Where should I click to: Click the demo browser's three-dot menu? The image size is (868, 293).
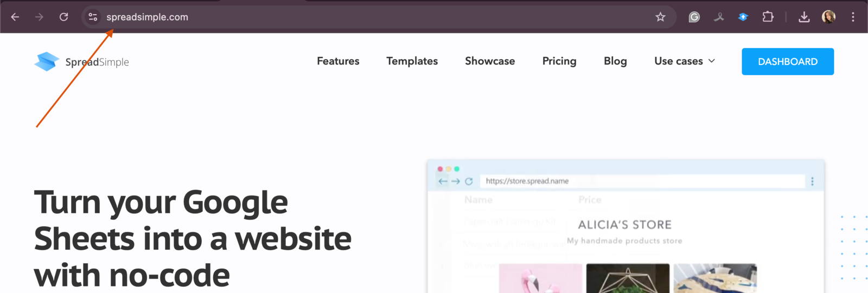click(812, 181)
